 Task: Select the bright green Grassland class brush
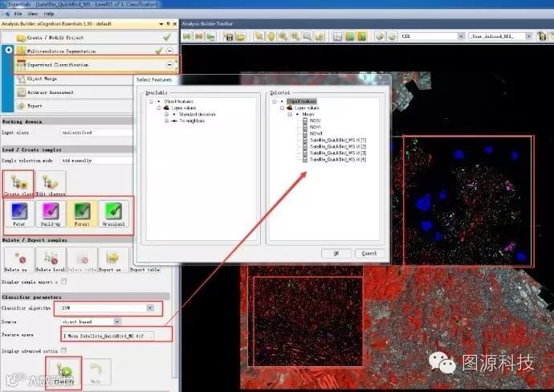(x=113, y=214)
